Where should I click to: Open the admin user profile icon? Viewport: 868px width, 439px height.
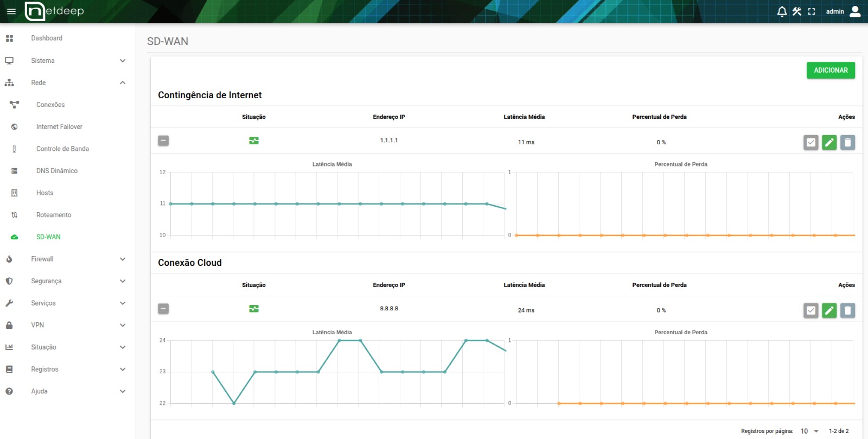click(x=855, y=11)
